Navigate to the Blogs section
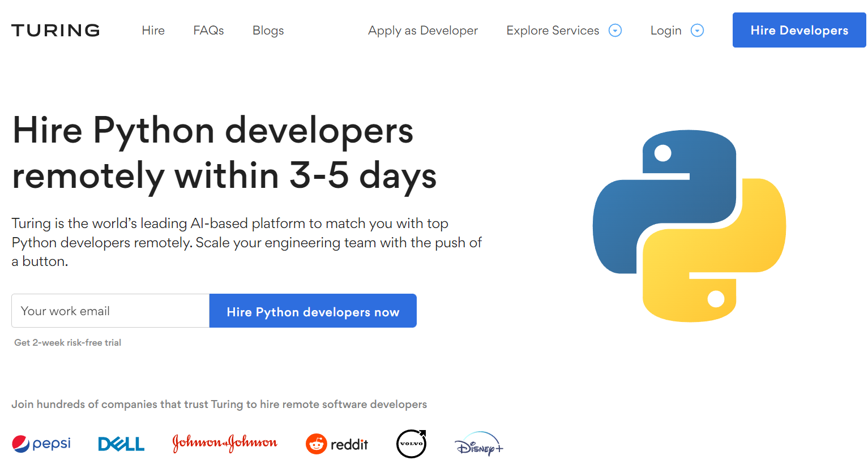 pos(268,30)
